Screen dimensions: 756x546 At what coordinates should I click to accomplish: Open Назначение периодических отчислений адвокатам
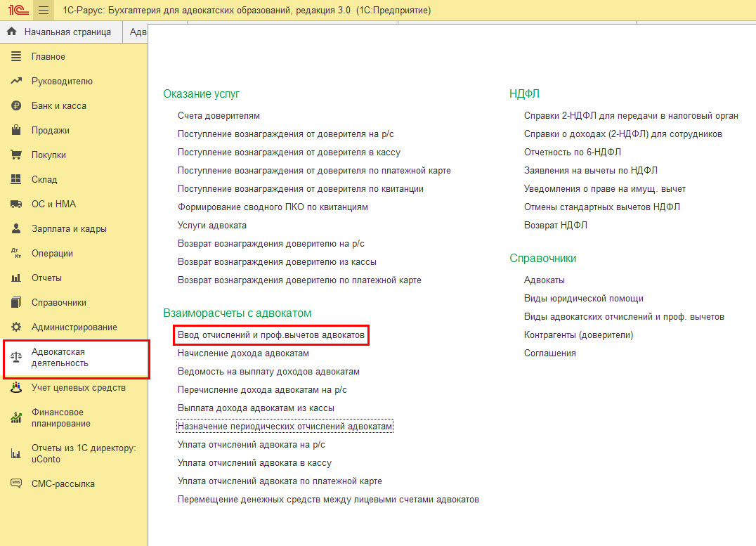click(x=285, y=427)
